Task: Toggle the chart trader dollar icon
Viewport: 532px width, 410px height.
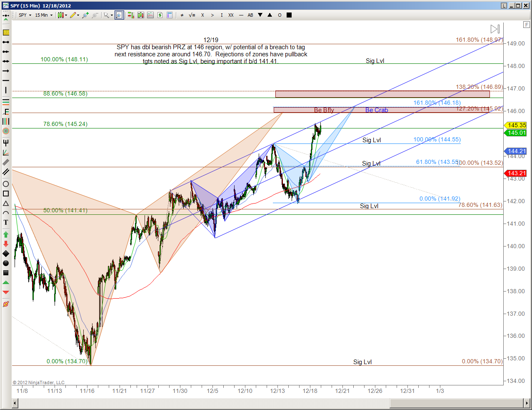Action: pos(160,15)
